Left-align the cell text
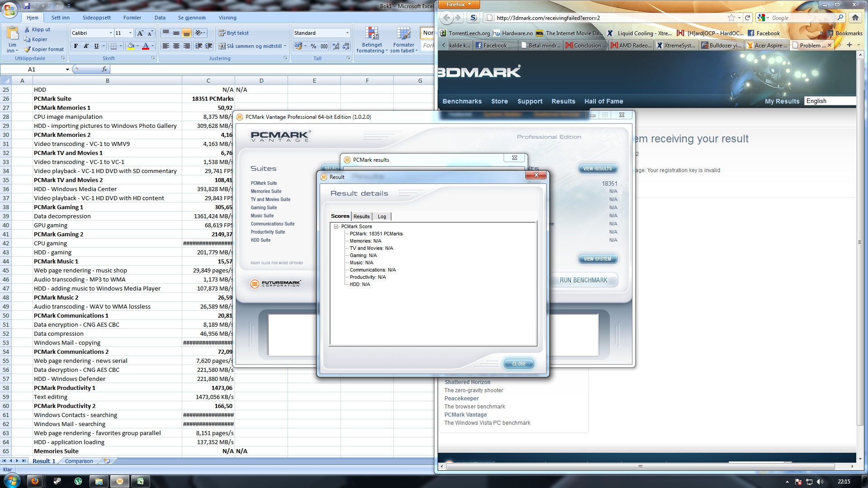The image size is (868, 488). pyautogui.click(x=166, y=46)
